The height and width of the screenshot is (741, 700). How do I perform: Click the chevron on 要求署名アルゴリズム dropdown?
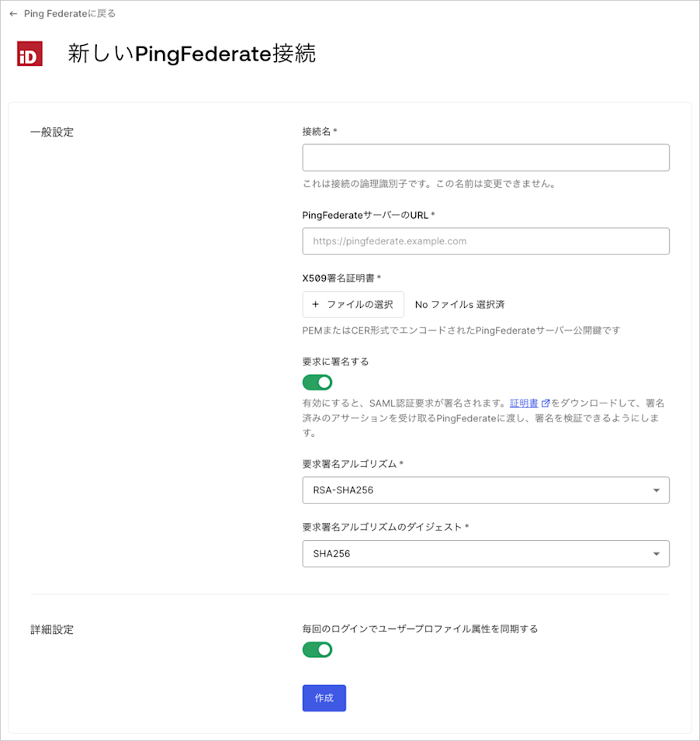pyautogui.click(x=658, y=490)
